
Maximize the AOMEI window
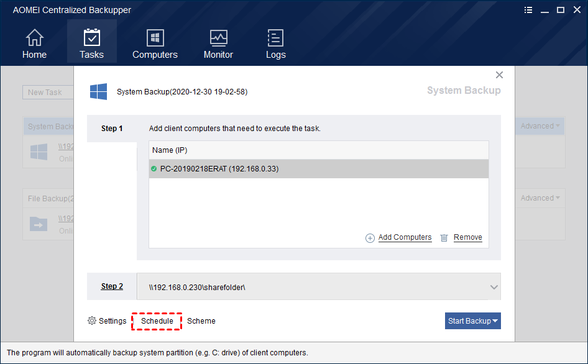(561, 10)
